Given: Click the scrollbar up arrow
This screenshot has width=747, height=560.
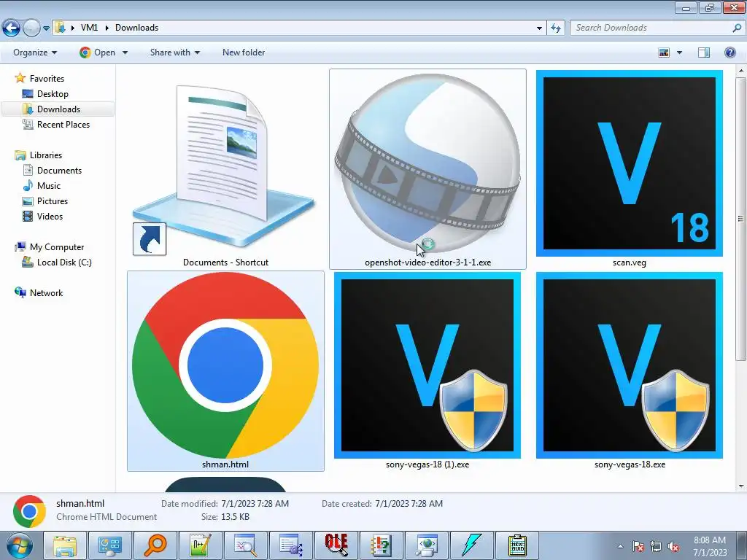Looking at the screenshot, I should point(741,71).
